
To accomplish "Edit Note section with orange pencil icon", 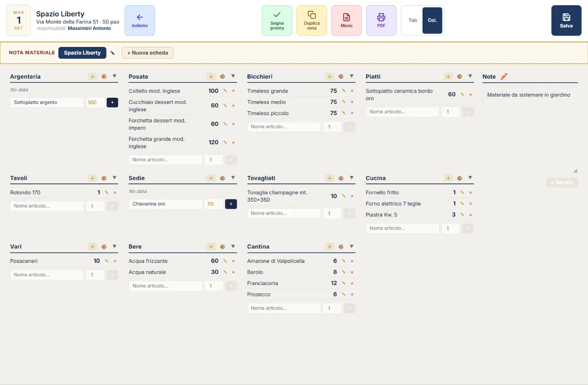I will (x=504, y=76).
